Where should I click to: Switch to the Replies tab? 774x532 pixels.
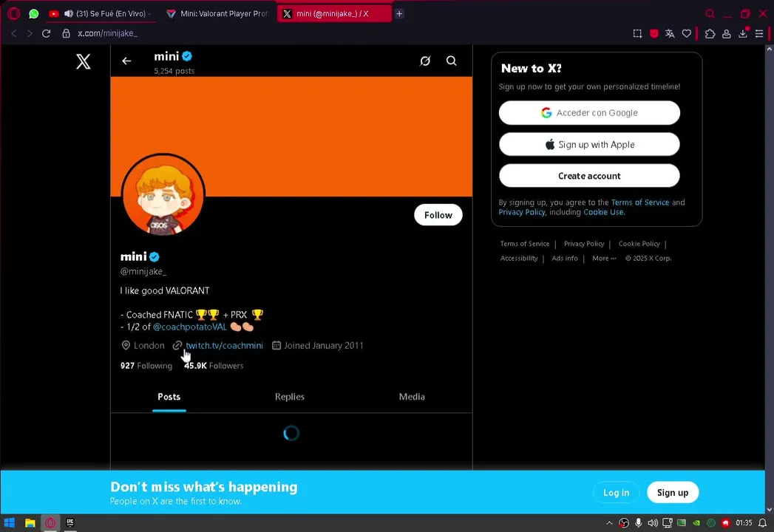(289, 397)
